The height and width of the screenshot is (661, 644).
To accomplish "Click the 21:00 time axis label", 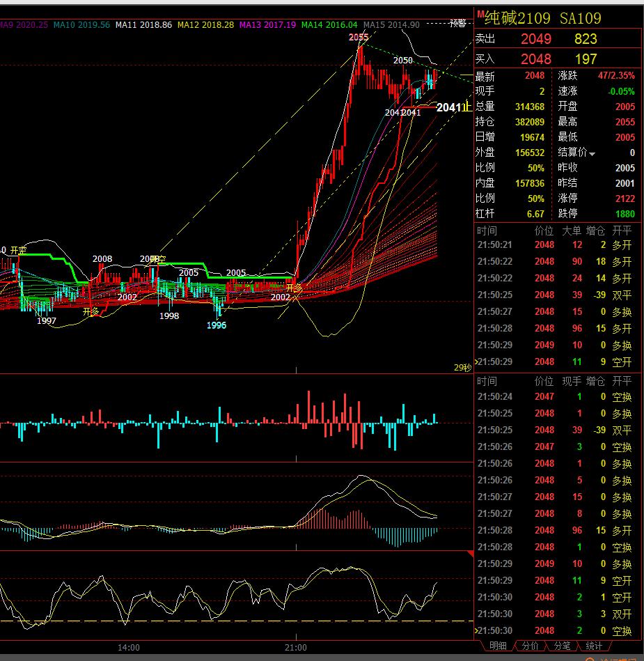I will point(296,648).
